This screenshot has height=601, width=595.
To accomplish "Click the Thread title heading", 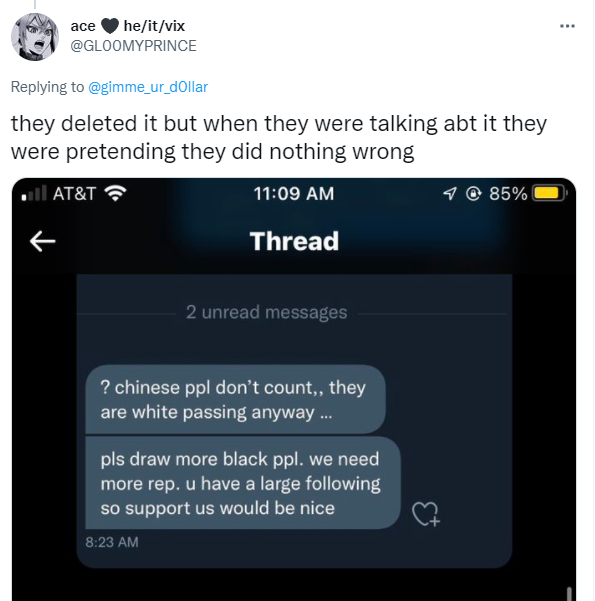I will point(294,241).
